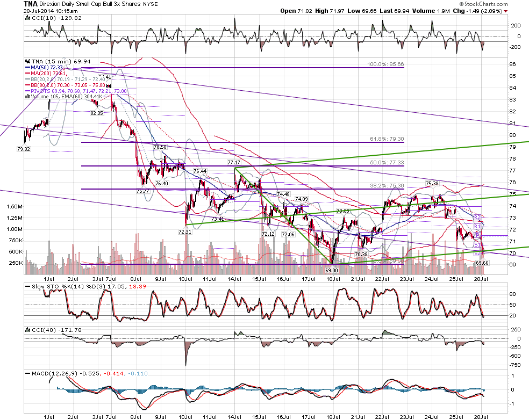Select the R2 pivot marker
Image resolution: width=529 pixels, height=420 pixels.
[477, 218]
